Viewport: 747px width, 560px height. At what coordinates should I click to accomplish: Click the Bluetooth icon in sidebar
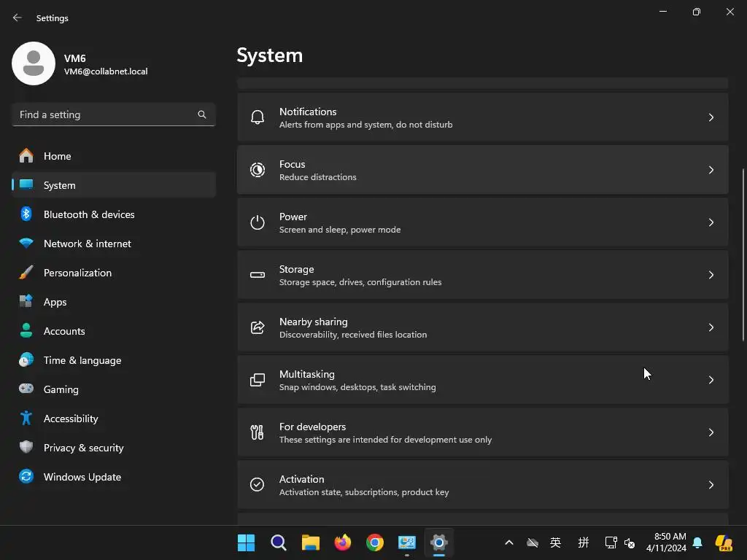[26, 214]
